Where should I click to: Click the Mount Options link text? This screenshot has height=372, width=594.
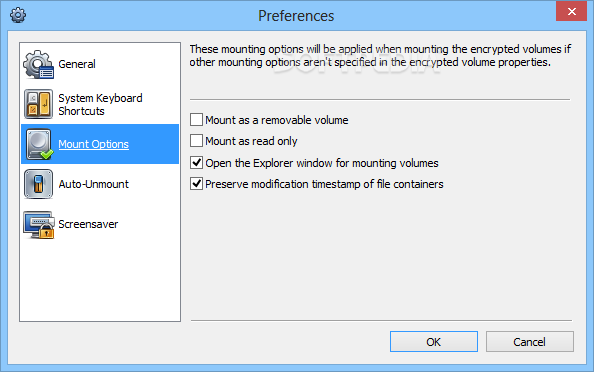click(94, 144)
